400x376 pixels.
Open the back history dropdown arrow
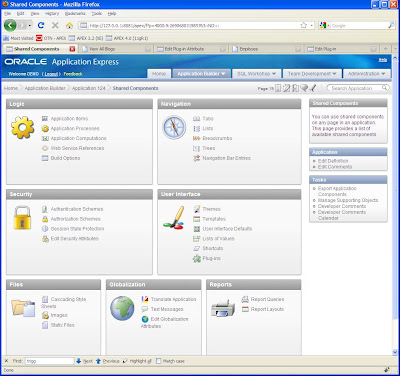click(x=30, y=26)
